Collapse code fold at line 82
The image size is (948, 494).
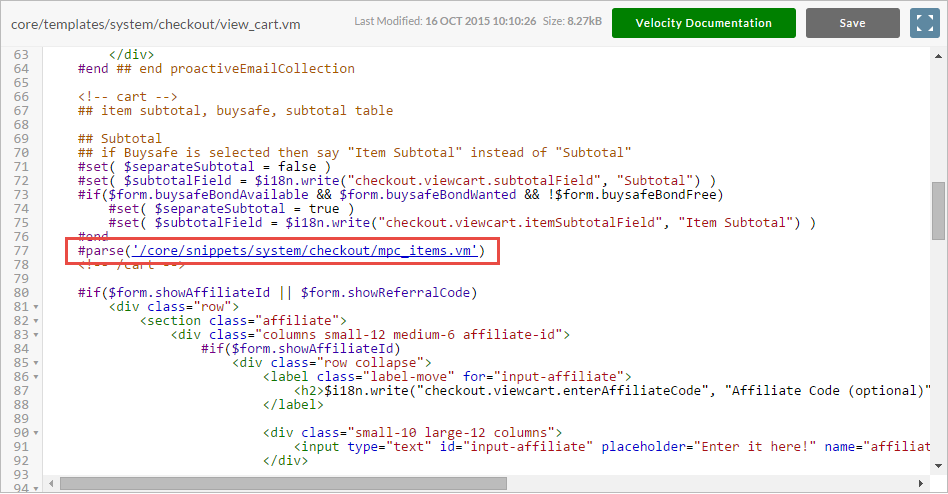(x=36, y=321)
